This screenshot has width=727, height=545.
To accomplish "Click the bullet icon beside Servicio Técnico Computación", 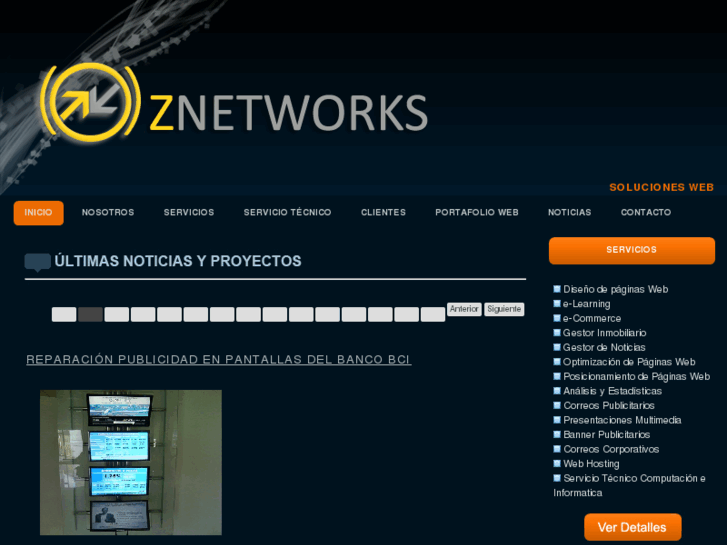I will [x=557, y=478].
